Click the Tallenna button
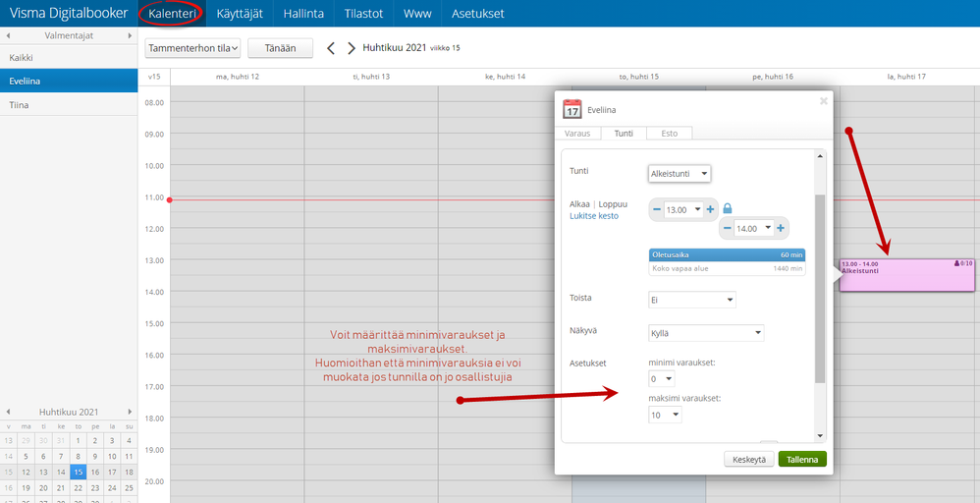This screenshot has width=980, height=503. [802, 459]
